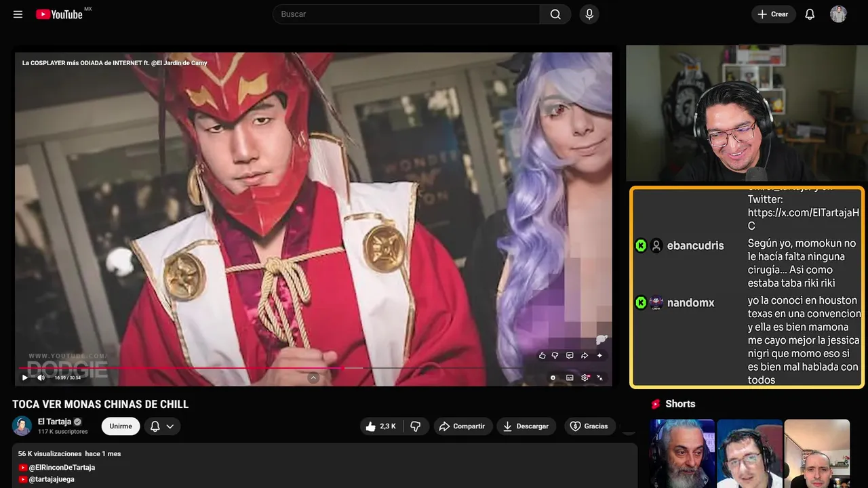868x488 pixels.
Task: Toggle the autoplay switch in the player controls
Action: click(x=553, y=378)
